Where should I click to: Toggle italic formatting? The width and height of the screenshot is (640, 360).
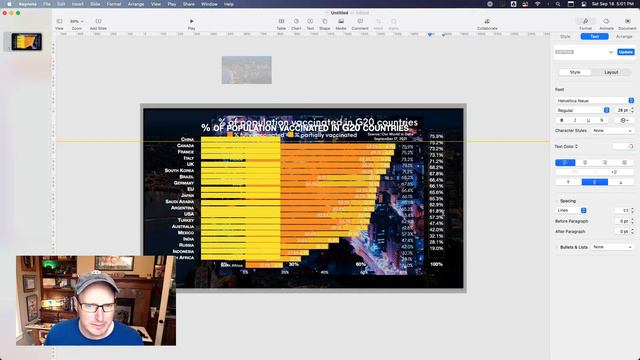575,120
